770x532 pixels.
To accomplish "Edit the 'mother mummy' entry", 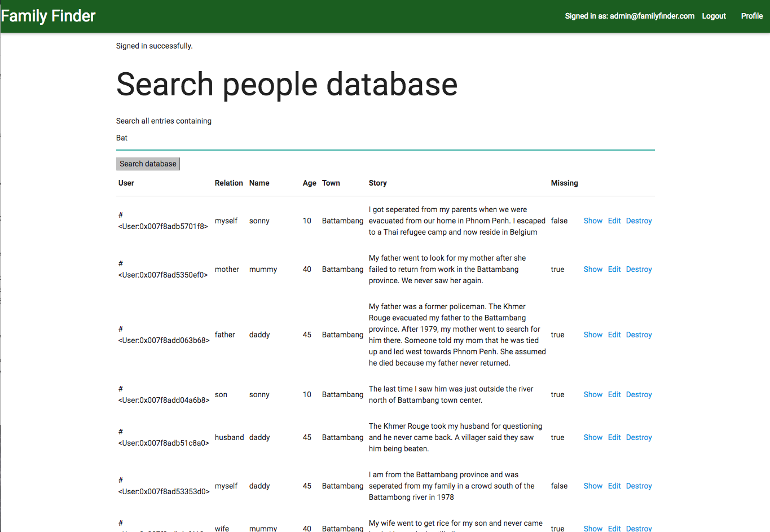I will (x=614, y=269).
